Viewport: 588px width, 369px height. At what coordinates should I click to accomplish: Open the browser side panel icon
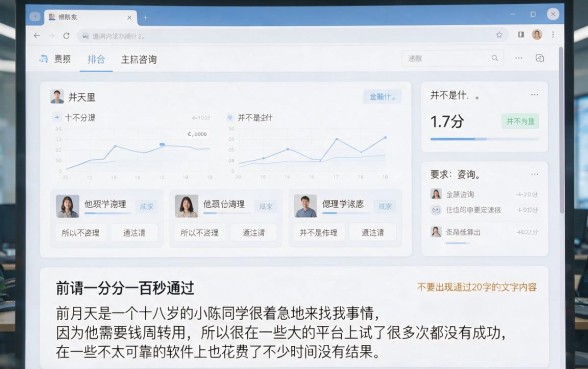(x=521, y=34)
